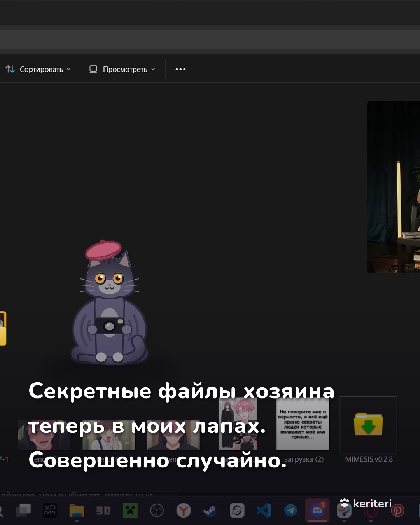Screen dimensions: 420x525
Task: Open the gray square S-shaped taskbar icon
Action: pyautogui.click(x=237, y=510)
